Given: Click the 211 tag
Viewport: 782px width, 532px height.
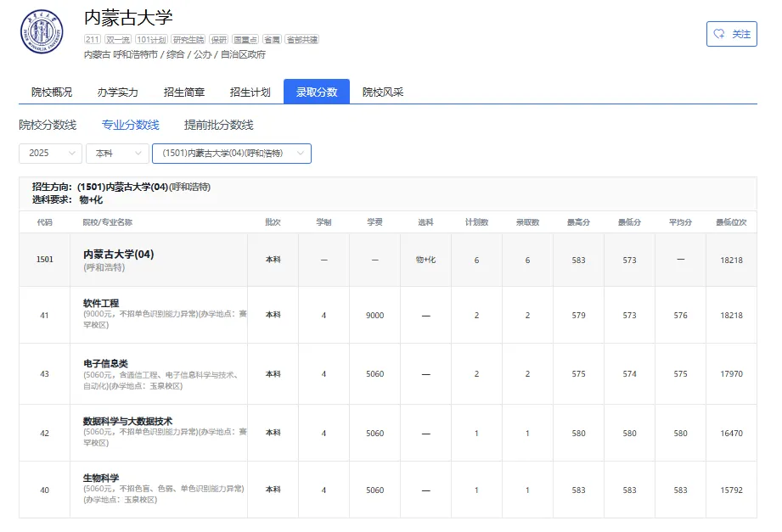Looking at the screenshot, I should [x=93, y=39].
